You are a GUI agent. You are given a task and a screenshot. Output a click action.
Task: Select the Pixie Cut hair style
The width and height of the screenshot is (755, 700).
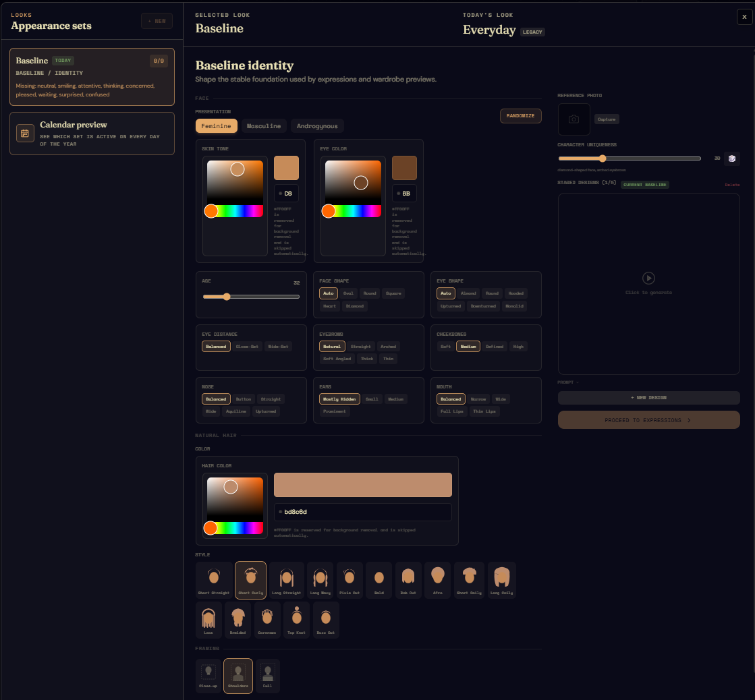click(x=349, y=580)
